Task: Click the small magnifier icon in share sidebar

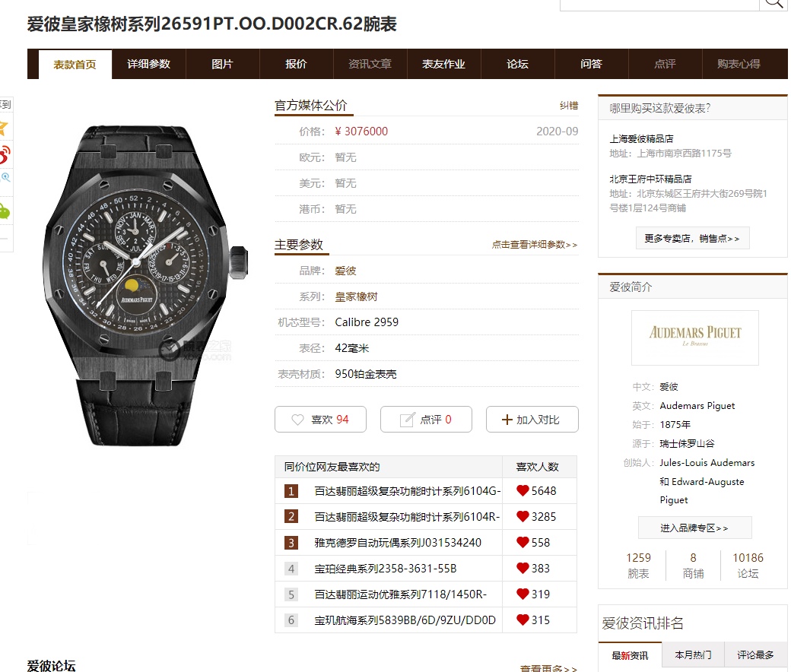Action: coord(5,177)
